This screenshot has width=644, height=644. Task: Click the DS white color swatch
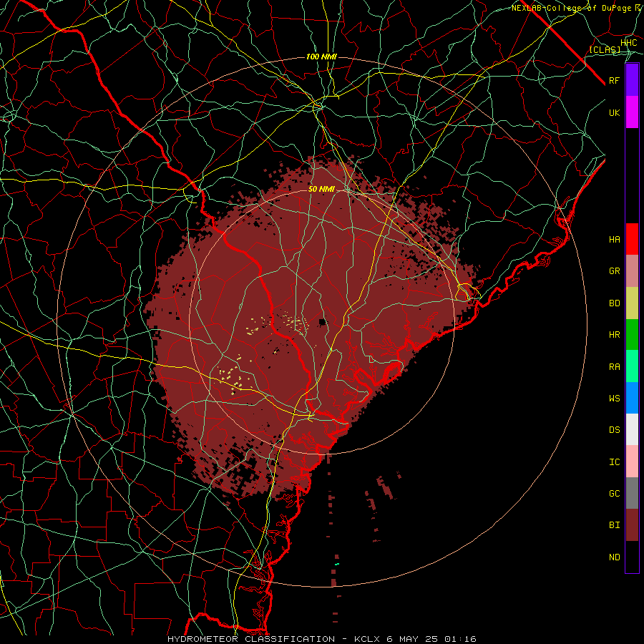(x=632, y=429)
